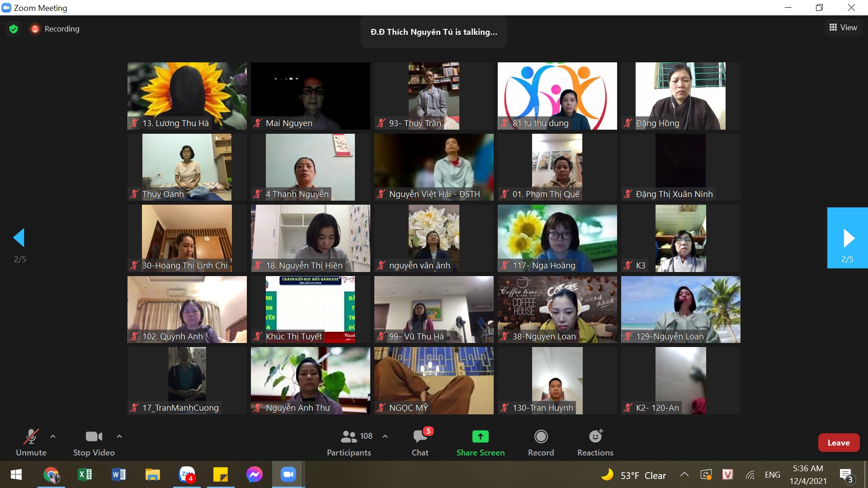Show hidden system tray icons
This screenshot has height=488, width=868.
pyautogui.click(x=684, y=474)
